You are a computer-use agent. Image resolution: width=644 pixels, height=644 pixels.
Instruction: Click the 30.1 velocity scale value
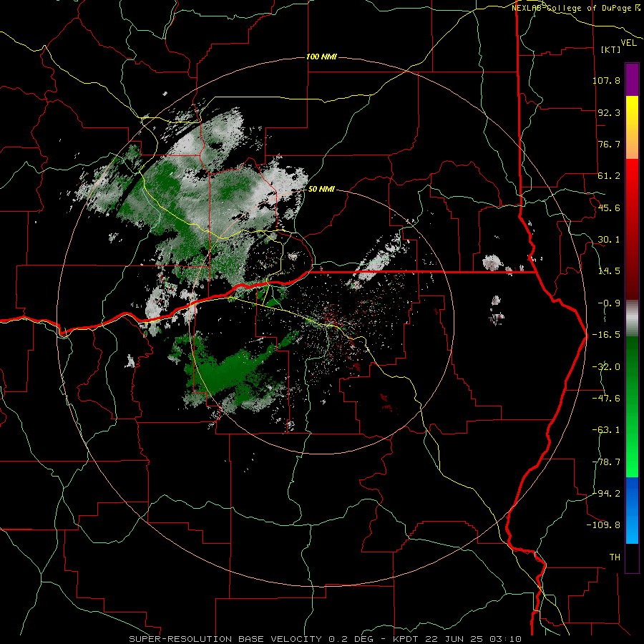coord(609,240)
